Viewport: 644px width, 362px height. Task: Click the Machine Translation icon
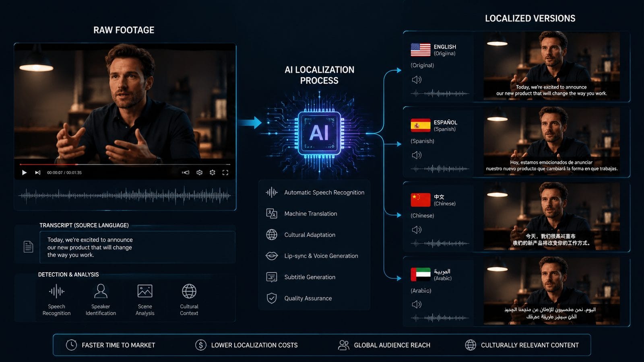272,214
